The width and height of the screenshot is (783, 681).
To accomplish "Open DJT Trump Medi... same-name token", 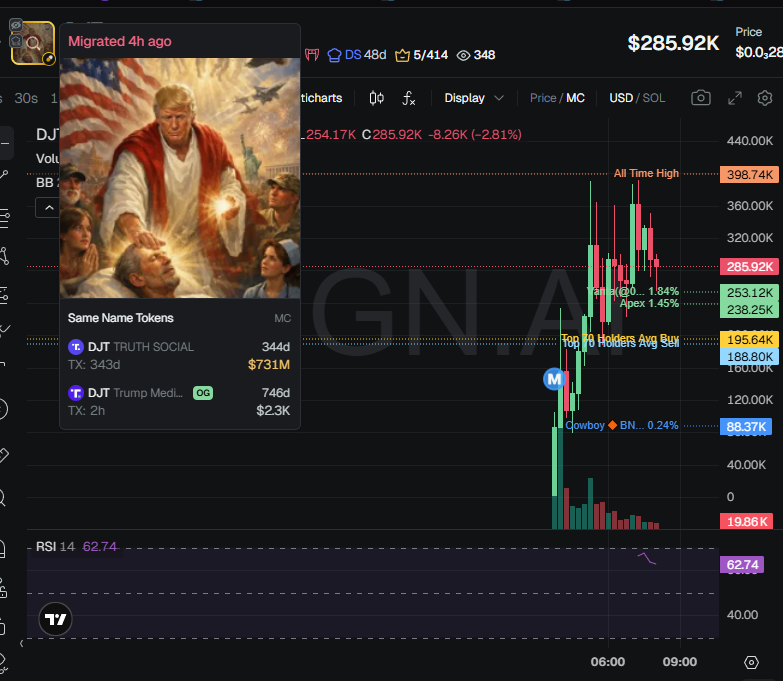I will pos(179,401).
